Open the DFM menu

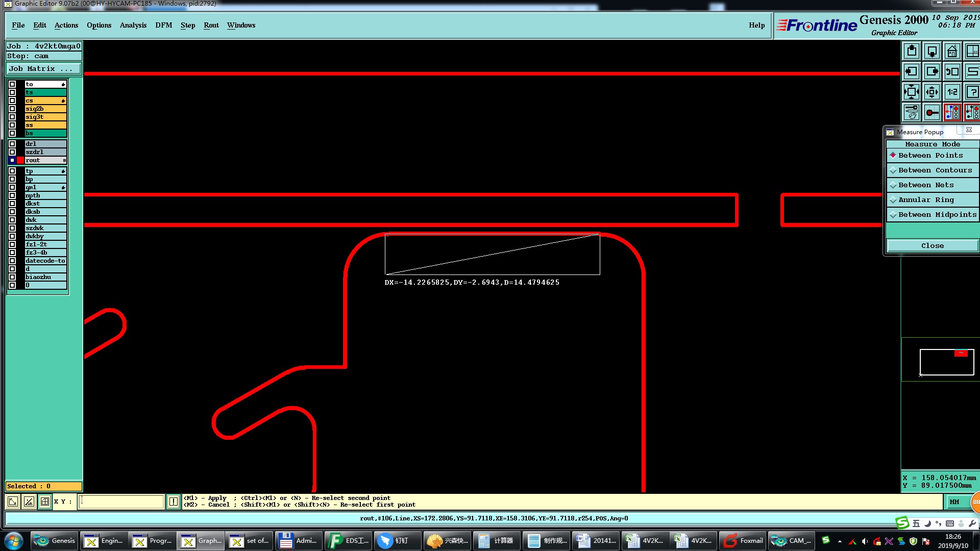click(x=163, y=26)
